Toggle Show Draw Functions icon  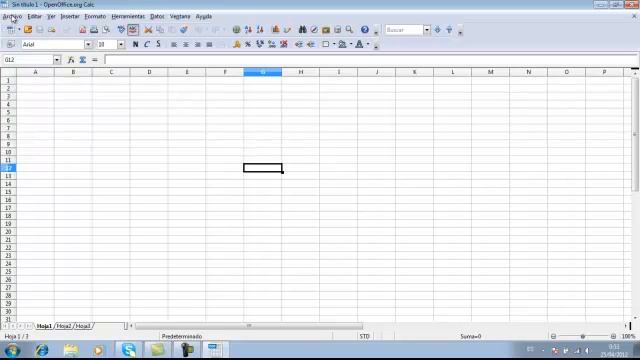pos(287,30)
